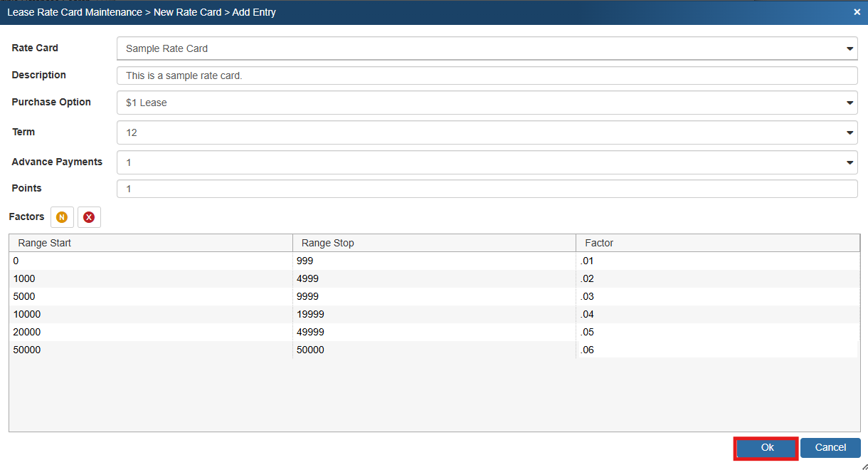
Task: Click the red Delete factor icon
Action: tap(89, 217)
